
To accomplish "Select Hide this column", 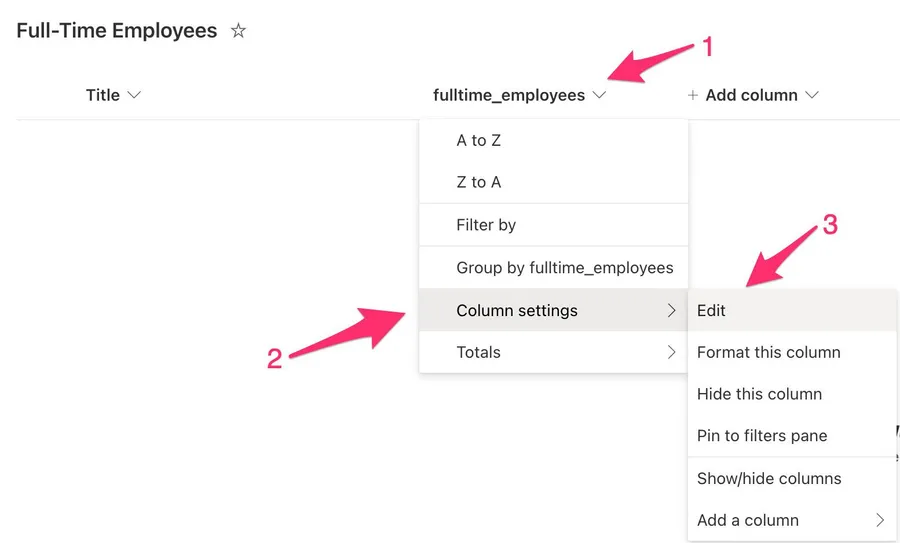I will pos(759,395).
